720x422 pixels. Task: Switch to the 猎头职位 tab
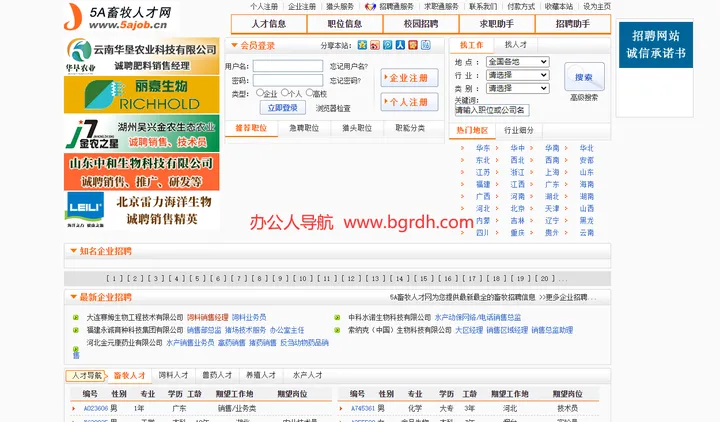pyautogui.click(x=357, y=128)
